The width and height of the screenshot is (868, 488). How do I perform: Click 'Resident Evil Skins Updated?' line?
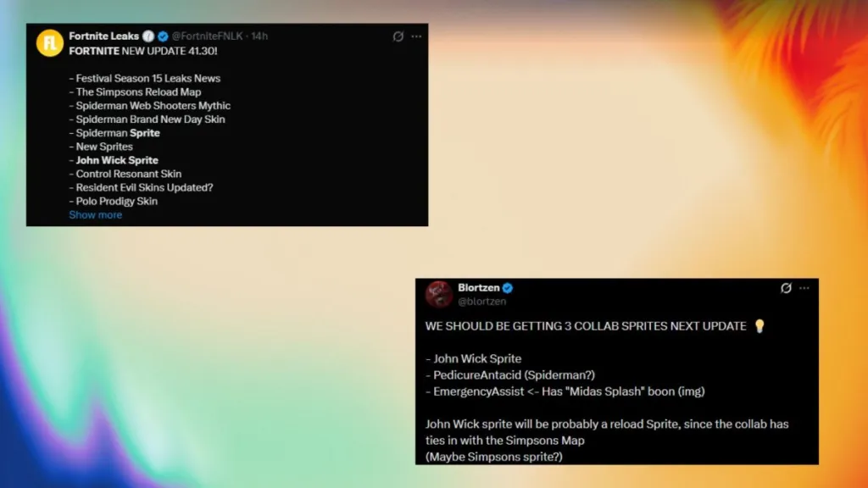[142, 187]
